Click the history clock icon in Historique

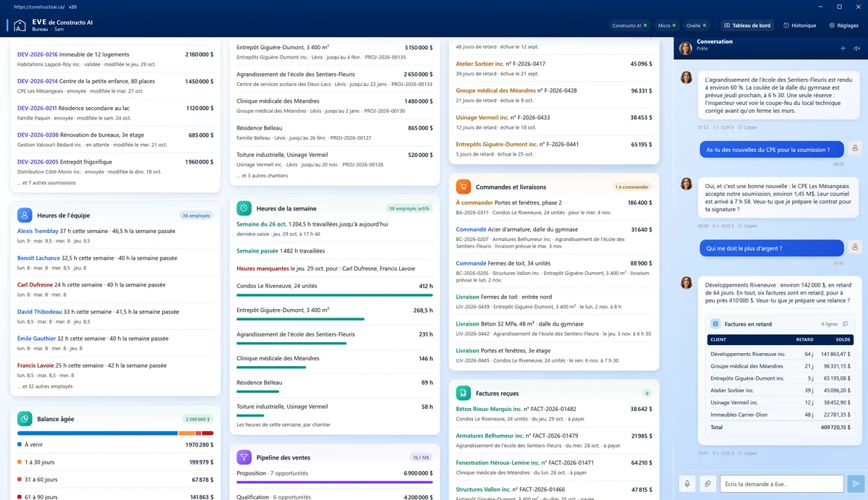pyautogui.click(x=786, y=25)
